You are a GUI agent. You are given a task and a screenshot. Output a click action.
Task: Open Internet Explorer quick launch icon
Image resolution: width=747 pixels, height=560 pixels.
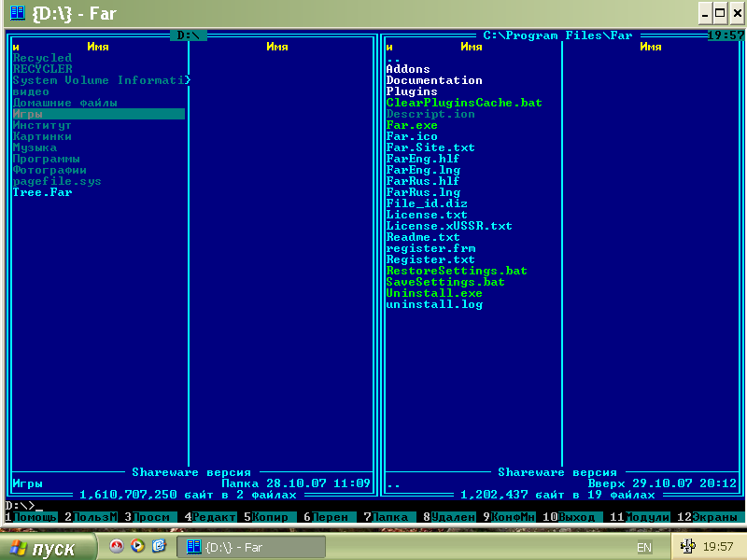159,546
